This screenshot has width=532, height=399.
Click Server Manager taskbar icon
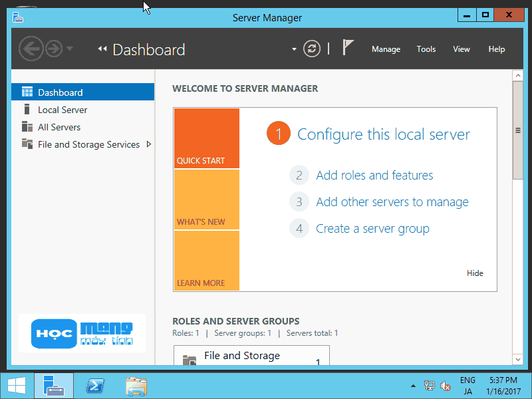click(54, 386)
